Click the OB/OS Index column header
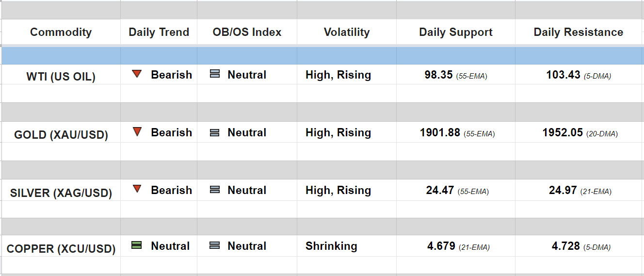This screenshot has height=276, width=644. (247, 32)
